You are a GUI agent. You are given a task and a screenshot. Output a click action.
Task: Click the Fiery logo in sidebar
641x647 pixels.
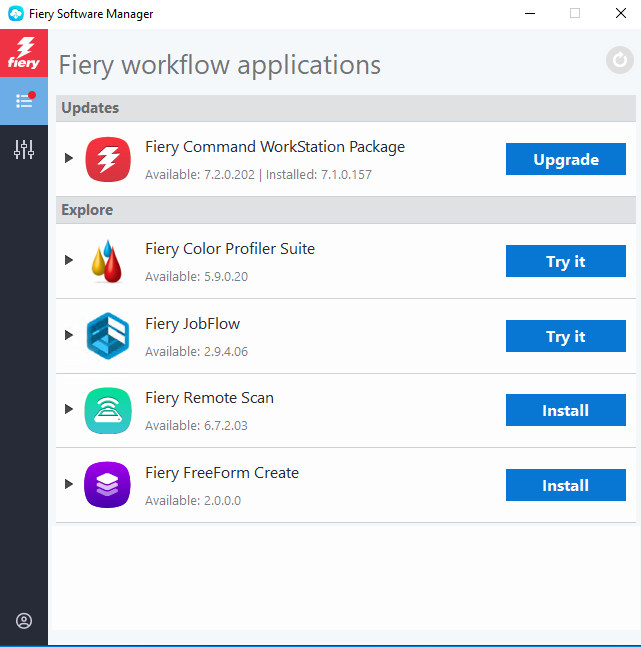click(x=24, y=53)
